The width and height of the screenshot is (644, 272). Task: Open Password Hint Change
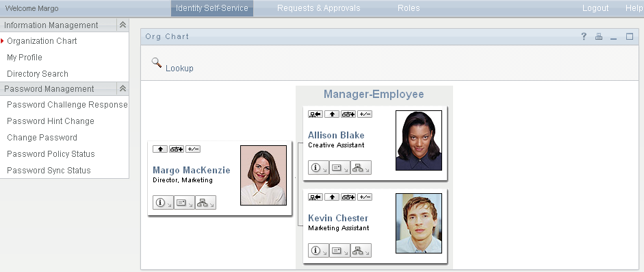click(x=51, y=121)
